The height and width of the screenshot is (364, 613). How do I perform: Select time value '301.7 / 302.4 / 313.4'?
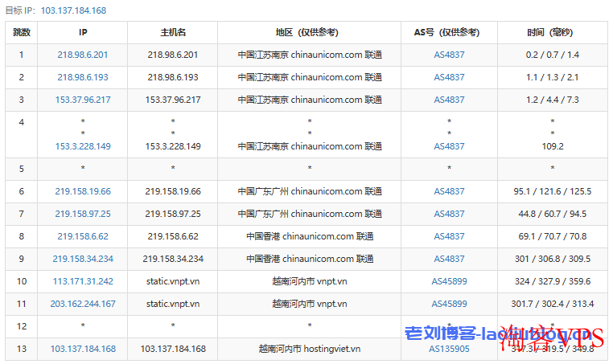pyautogui.click(x=553, y=304)
